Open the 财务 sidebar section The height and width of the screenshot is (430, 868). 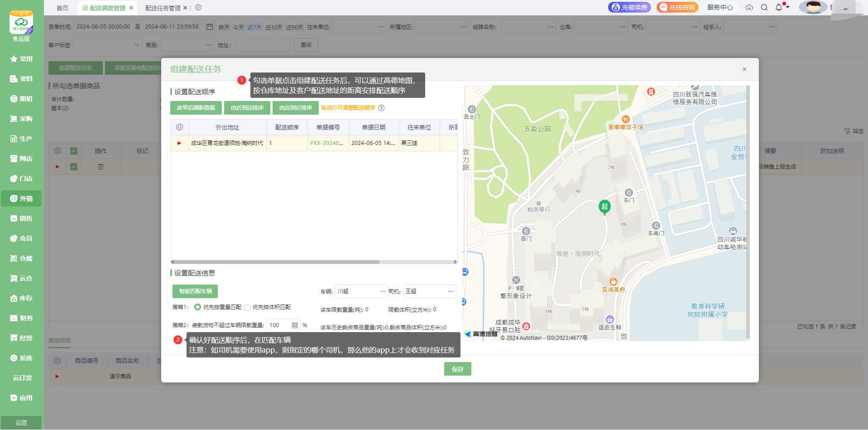click(x=21, y=318)
